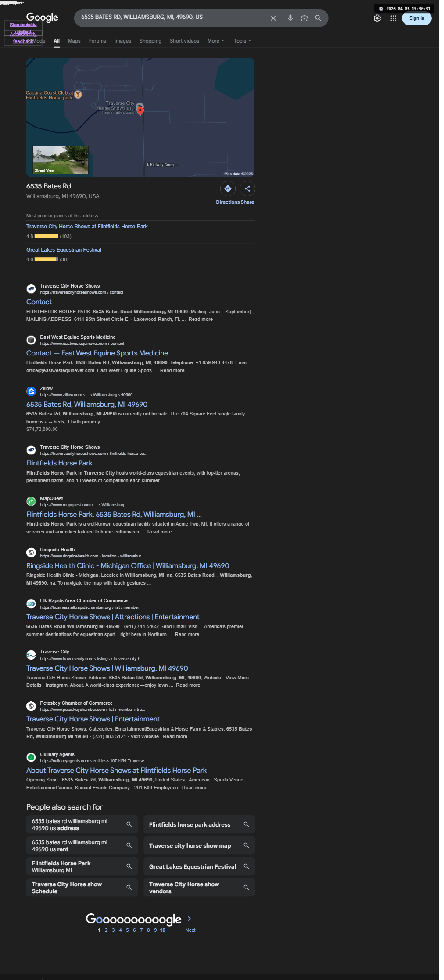444x980 pixels.
Task: Click the Directions icon
Action: (228, 188)
